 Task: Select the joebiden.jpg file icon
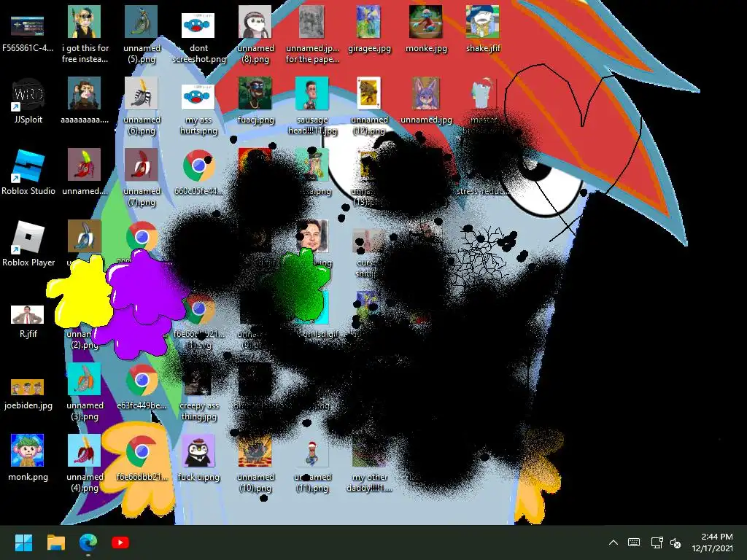coord(28,393)
